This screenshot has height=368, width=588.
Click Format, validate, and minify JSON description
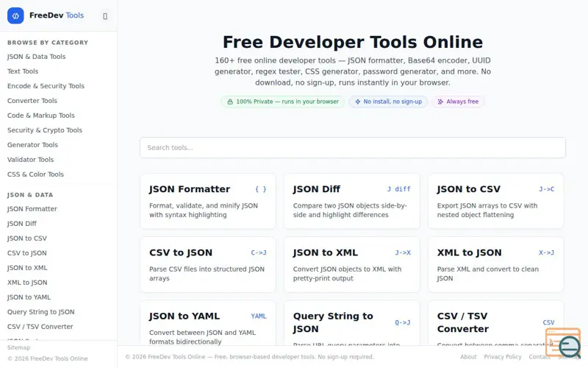tap(204, 210)
